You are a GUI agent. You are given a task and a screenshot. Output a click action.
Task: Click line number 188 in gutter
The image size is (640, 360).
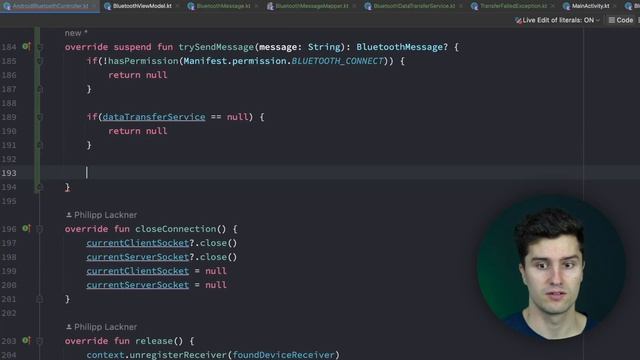tap(9, 103)
